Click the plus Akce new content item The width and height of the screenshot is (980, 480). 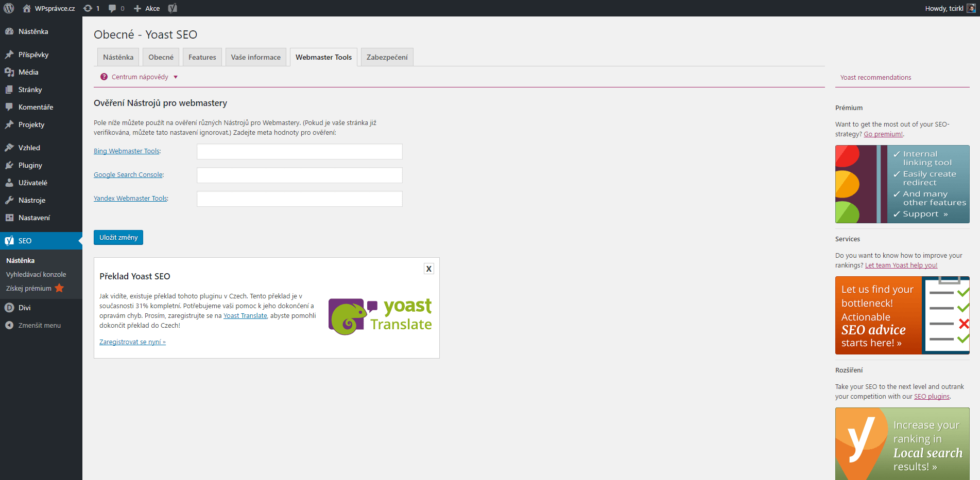147,8
